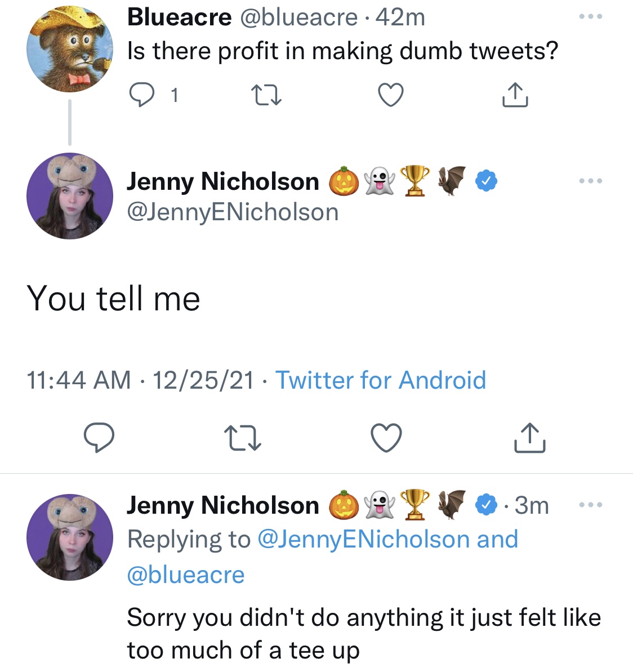Share the "You tell me" tweet

click(529, 438)
